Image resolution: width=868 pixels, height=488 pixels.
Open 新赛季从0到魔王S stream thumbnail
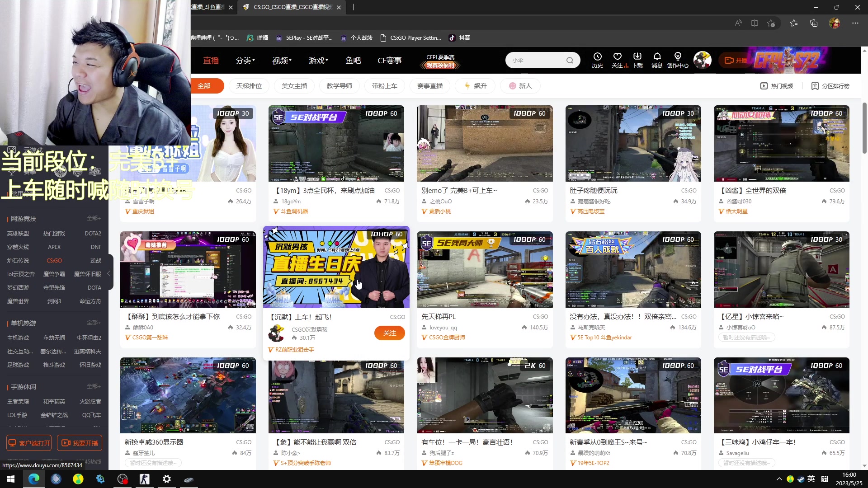(633, 395)
